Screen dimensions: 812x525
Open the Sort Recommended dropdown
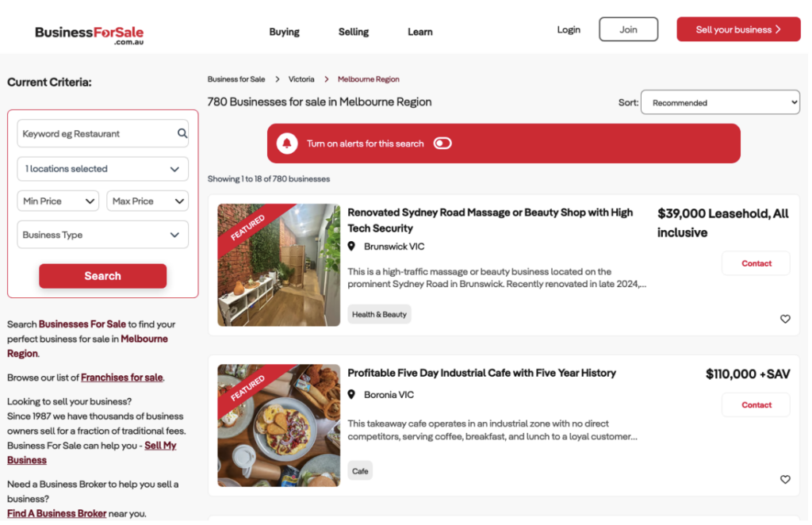tap(720, 102)
